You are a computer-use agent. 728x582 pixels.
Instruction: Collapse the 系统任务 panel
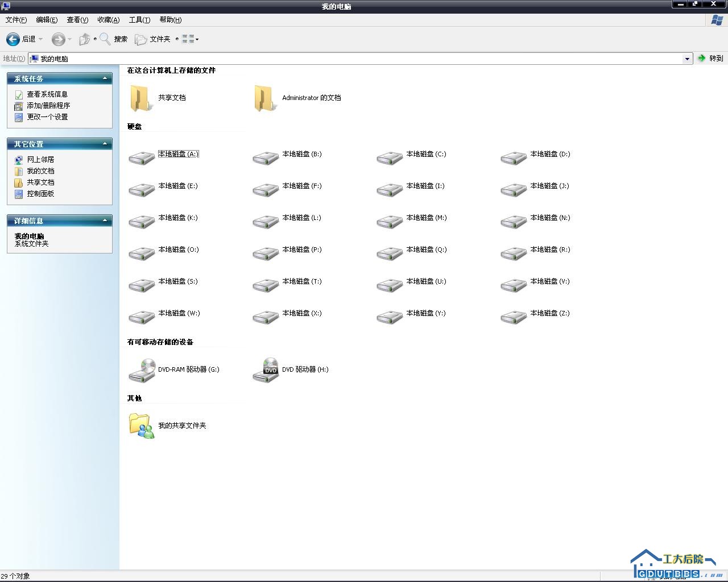point(105,78)
